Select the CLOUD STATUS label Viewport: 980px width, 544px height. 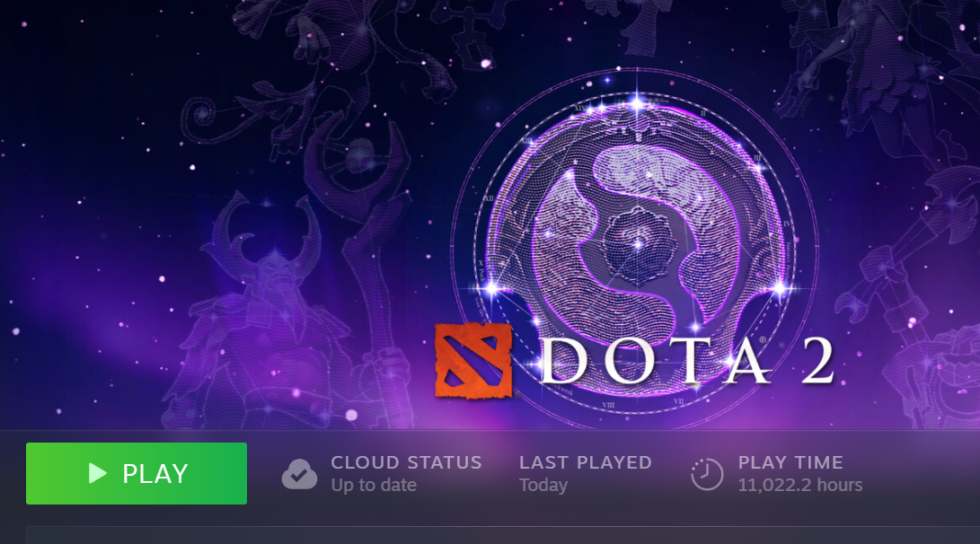[406, 462]
